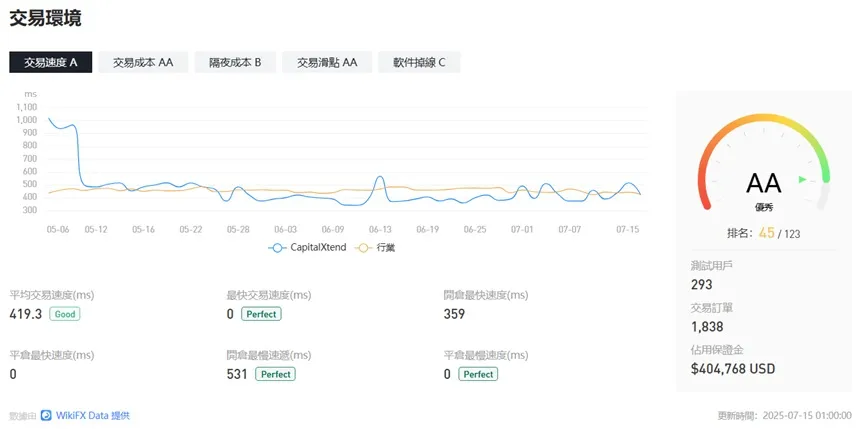Click the 419.3 average speed value
Screen dimensions: 865x429
pos(26,314)
